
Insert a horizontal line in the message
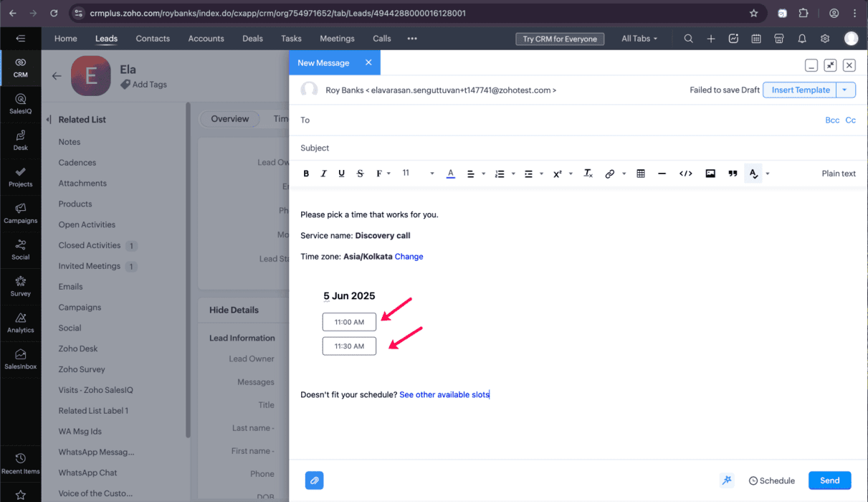pos(662,174)
